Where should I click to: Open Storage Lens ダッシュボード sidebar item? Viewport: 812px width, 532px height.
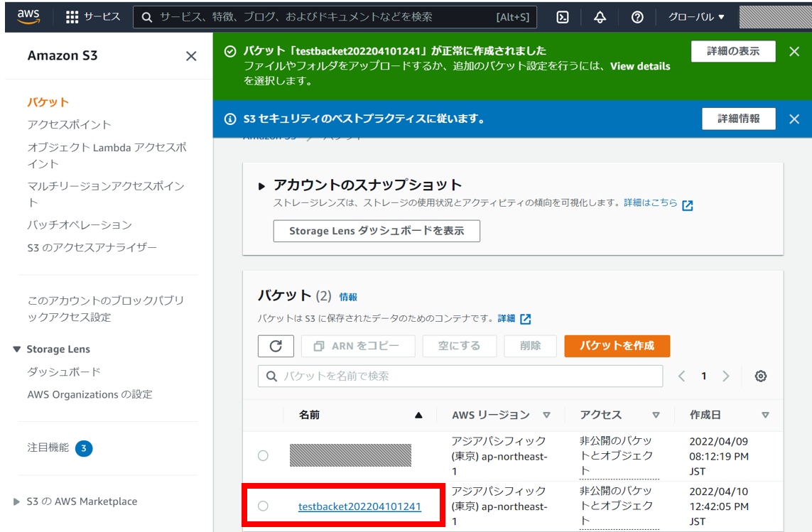click(64, 372)
